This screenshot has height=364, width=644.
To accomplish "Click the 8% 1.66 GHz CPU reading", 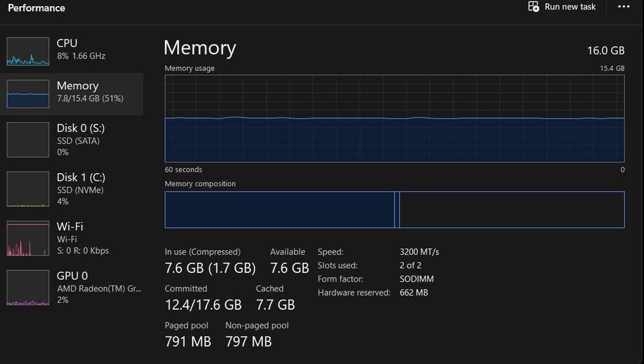I will point(81,56).
